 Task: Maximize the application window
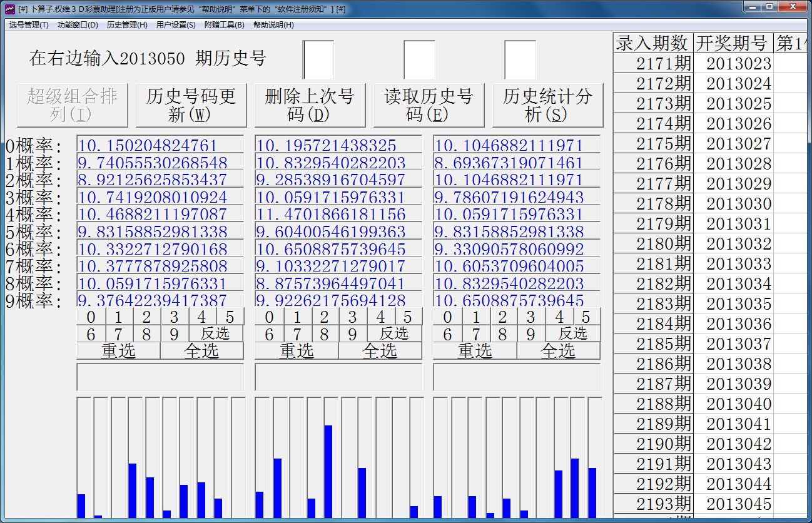click(770, 6)
